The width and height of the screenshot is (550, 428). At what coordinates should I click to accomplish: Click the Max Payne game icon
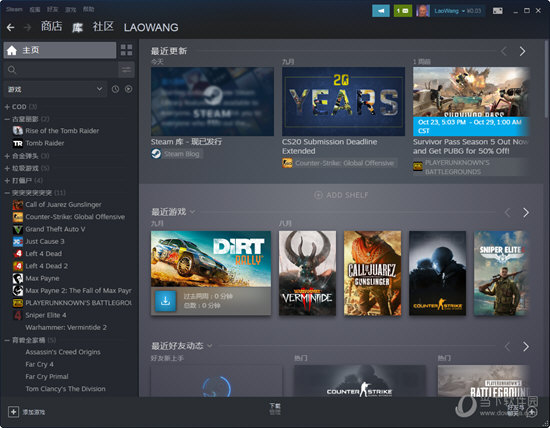coord(18,279)
